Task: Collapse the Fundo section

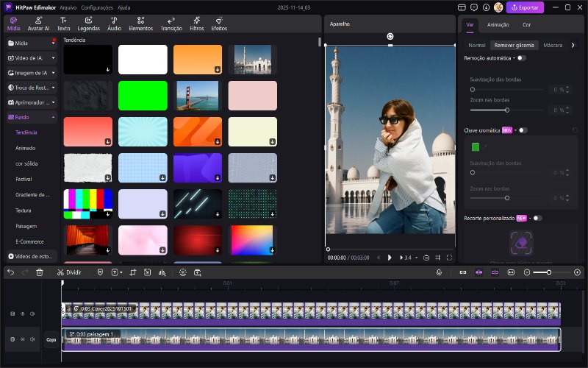Action: coord(53,117)
